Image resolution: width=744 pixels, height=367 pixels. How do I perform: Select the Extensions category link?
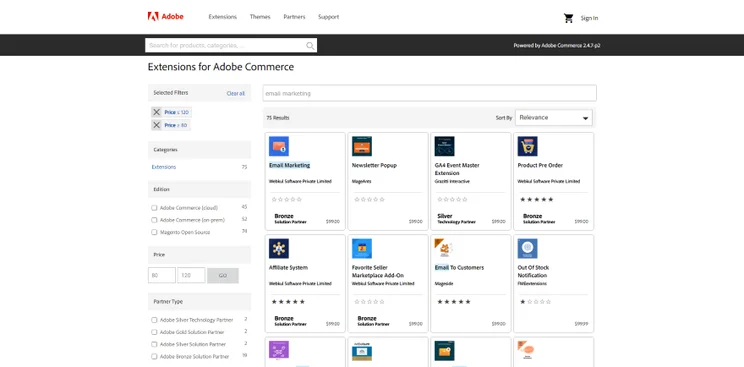pos(164,167)
